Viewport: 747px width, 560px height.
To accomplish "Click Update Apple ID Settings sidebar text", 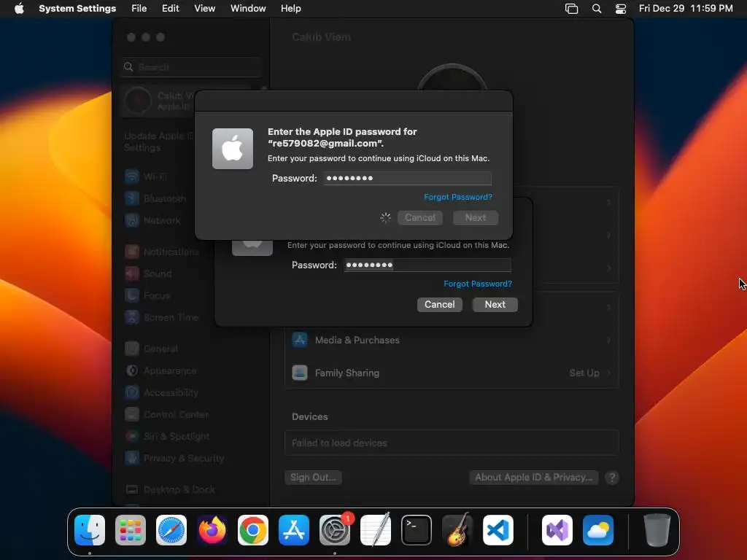I will point(158,142).
